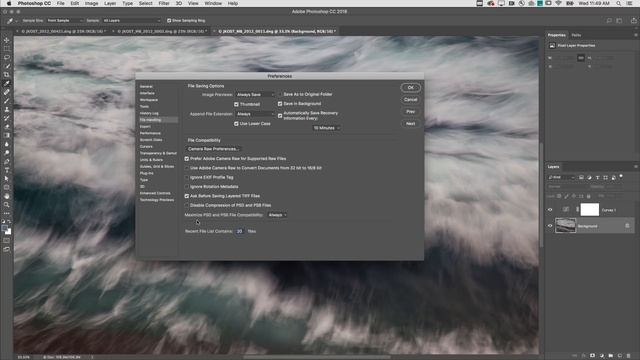Image resolution: width=640 pixels, height=360 pixels.
Task: Click Background layer lock icon
Action: 627,226
